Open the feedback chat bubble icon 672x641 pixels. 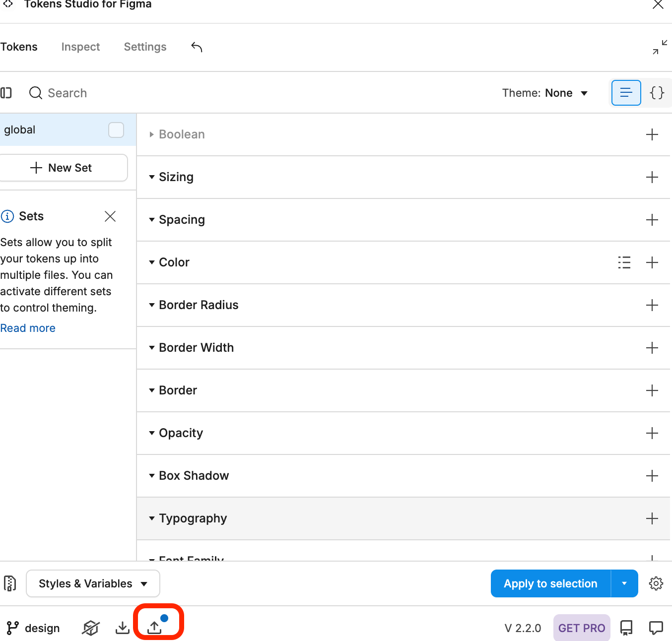pos(656,628)
